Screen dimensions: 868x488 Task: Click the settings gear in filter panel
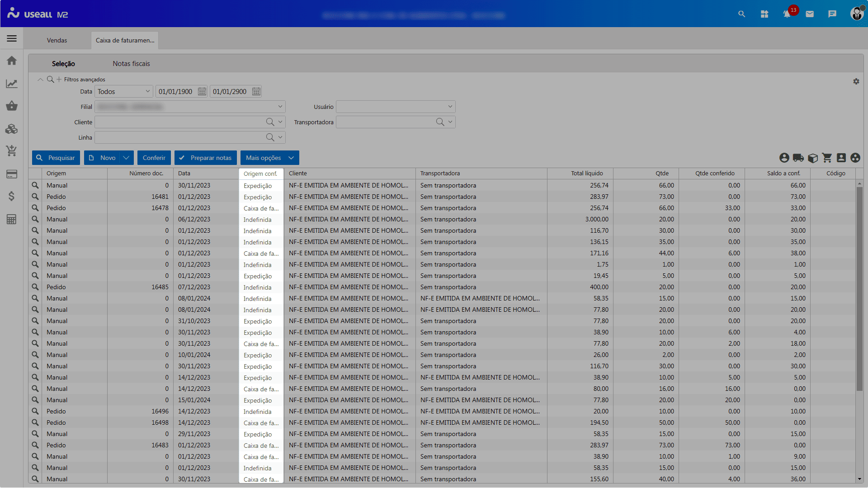tap(856, 81)
